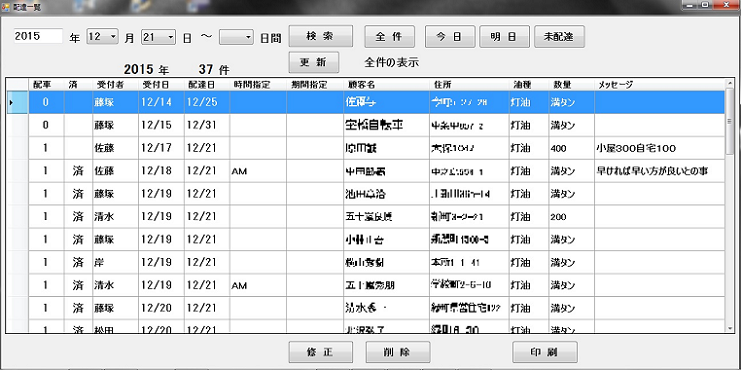Click the 検索 search button
Screen dimensions: 741x370
click(320, 36)
